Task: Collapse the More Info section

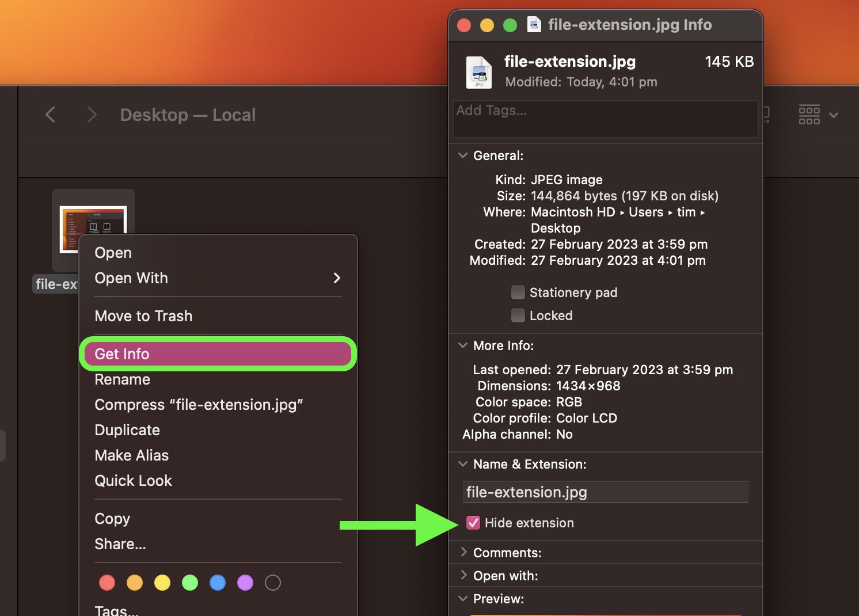Action: pos(462,345)
